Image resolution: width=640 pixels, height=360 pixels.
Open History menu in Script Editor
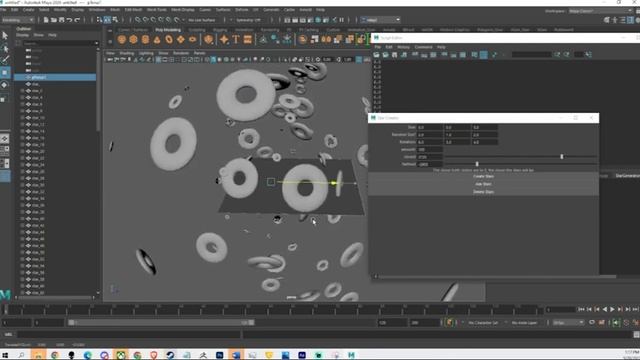[x=403, y=47]
